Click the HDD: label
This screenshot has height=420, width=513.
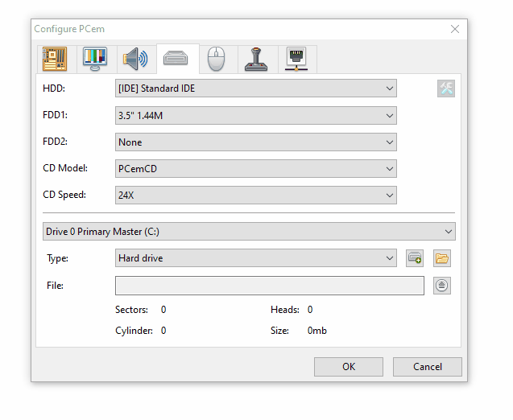(54, 89)
